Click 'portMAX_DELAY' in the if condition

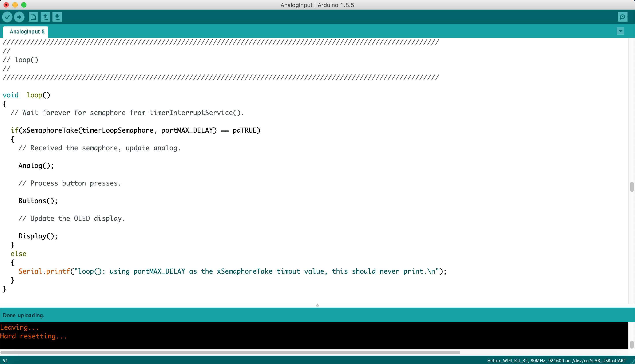pyautogui.click(x=187, y=130)
